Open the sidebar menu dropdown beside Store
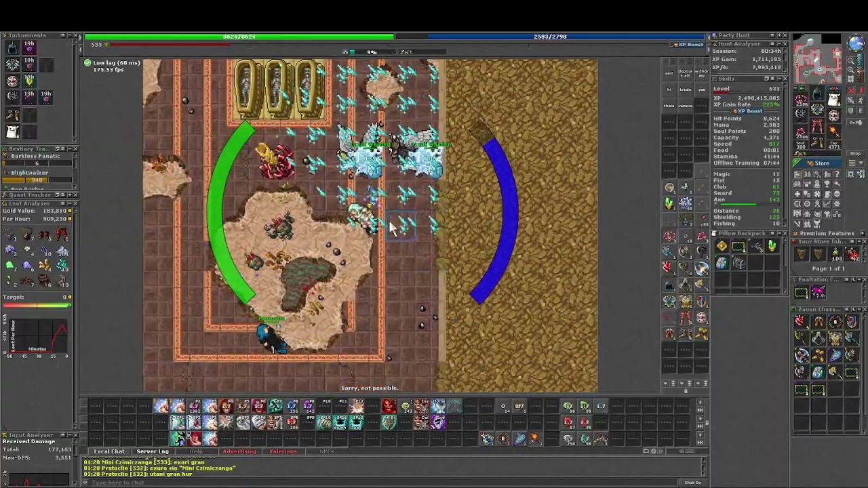The width and height of the screenshot is (868, 488). click(856, 163)
